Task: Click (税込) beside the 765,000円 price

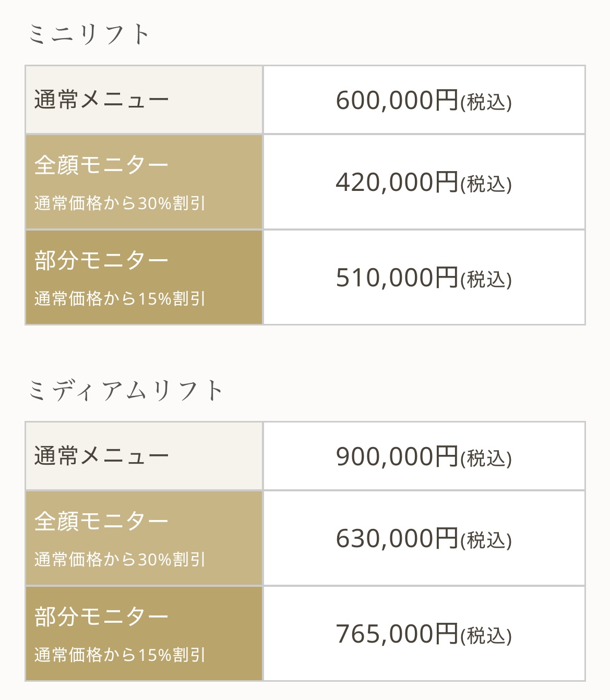Action: [486, 635]
